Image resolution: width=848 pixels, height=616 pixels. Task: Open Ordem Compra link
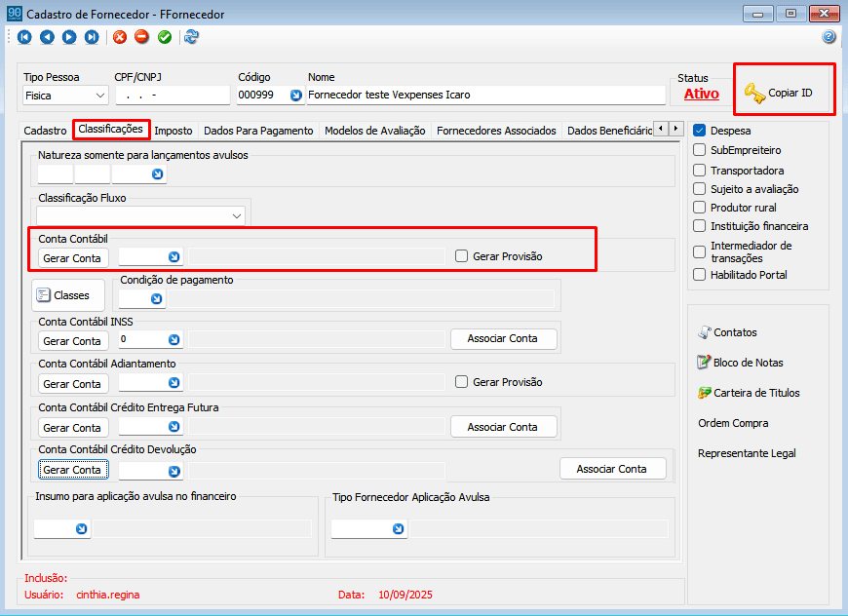(733, 423)
